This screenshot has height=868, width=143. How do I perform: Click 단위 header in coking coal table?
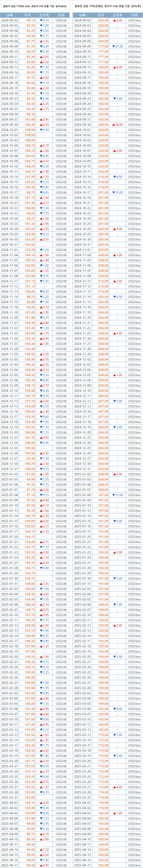coord(134,15)
